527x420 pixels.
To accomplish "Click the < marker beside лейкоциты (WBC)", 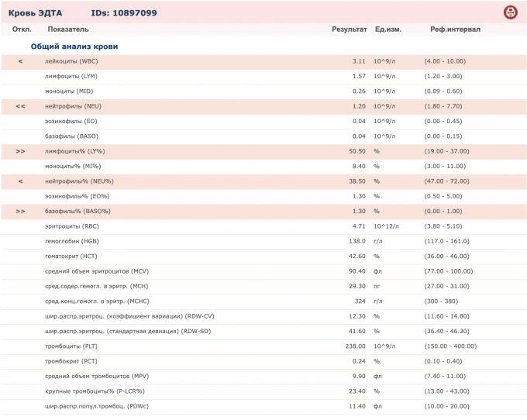I will pyautogui.click(x=21, y=61).
